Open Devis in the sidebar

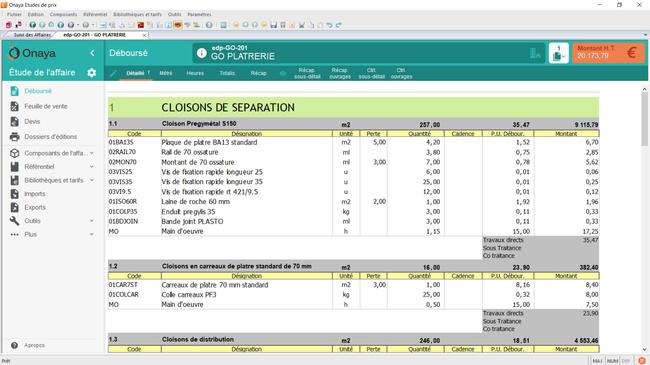coord(32,122)
